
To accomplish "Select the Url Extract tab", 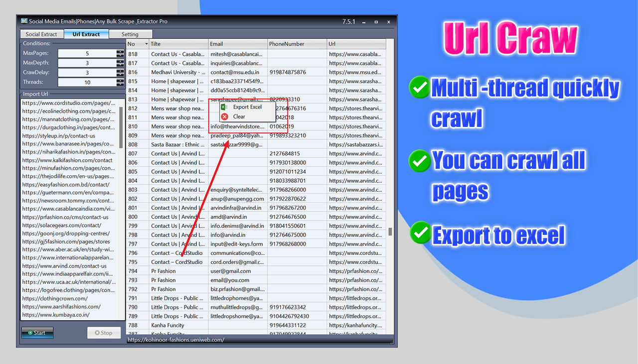I will point(86,34).
